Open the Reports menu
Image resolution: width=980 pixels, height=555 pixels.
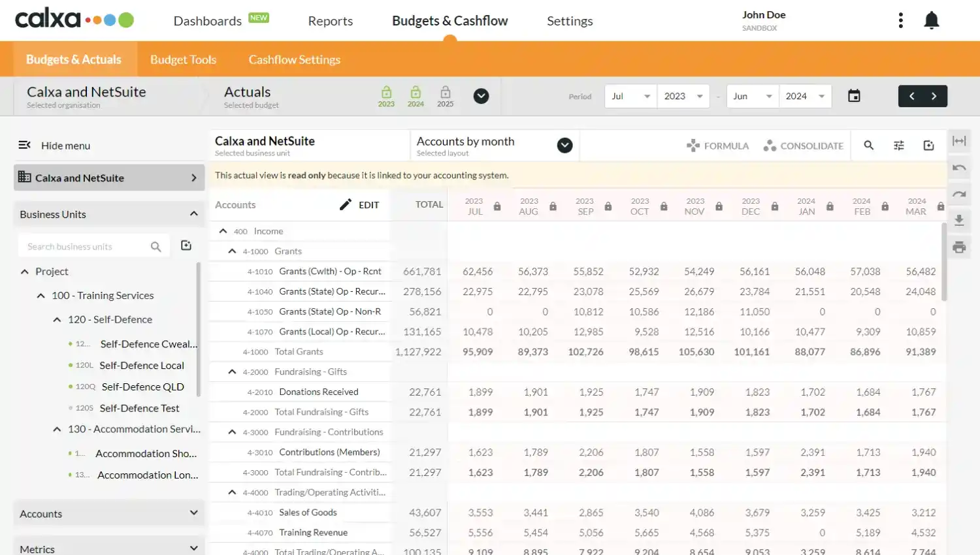click(x=331, y=21)
